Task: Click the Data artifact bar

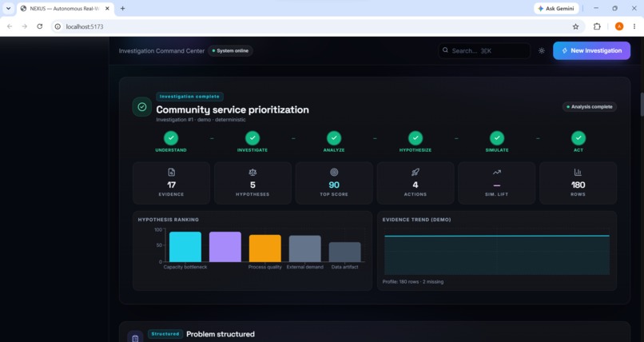Action: click(x=344, y=252)
